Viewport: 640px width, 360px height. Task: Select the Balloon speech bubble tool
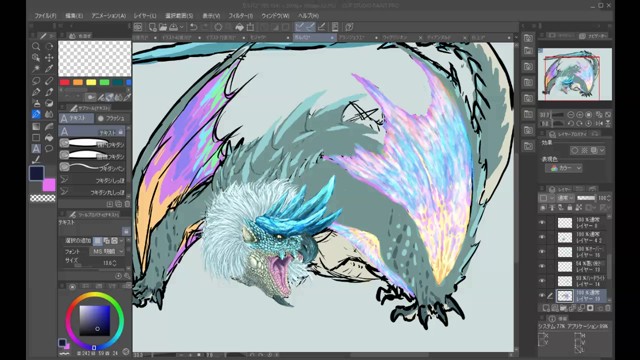tap(49, 149)
